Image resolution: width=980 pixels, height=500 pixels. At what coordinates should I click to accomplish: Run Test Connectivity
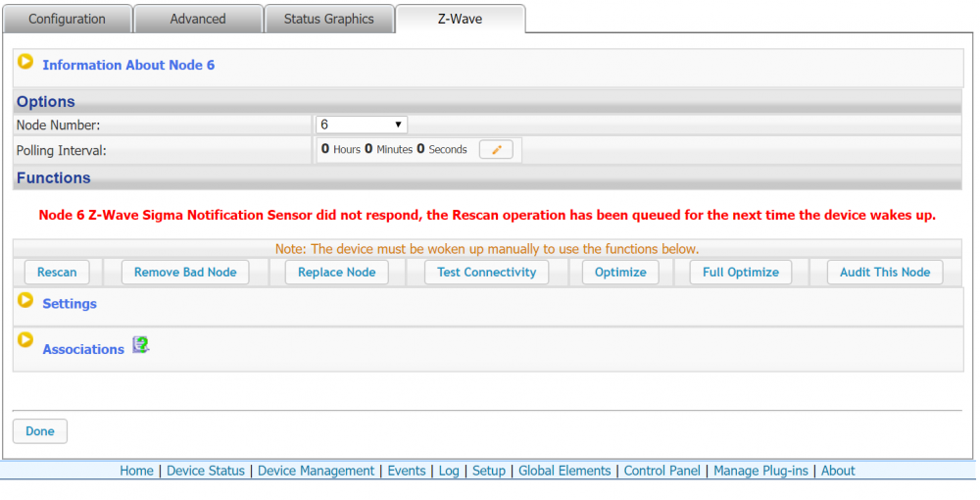click(x=486, y=273)
